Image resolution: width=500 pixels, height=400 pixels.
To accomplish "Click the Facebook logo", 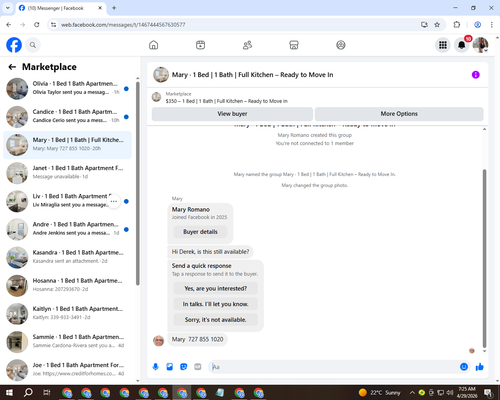I will pos(14,45).
